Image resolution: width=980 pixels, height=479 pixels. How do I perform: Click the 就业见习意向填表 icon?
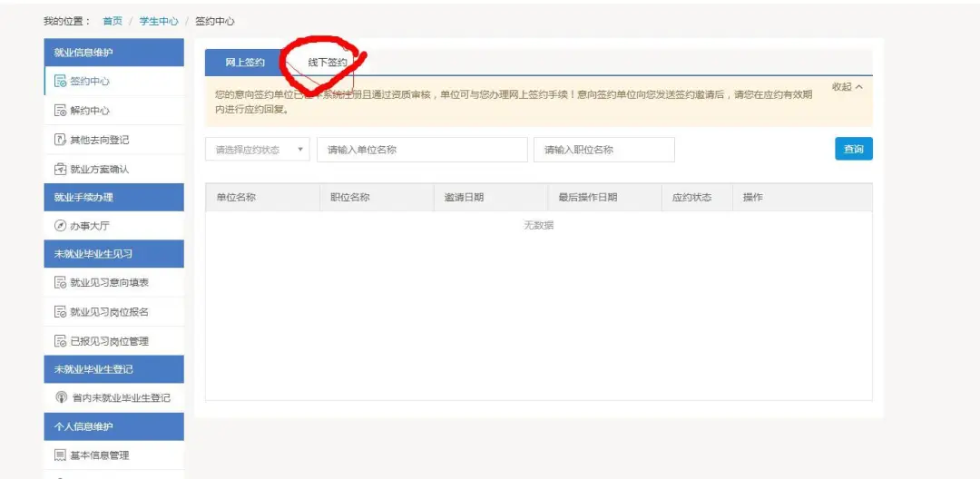point(61,283)
